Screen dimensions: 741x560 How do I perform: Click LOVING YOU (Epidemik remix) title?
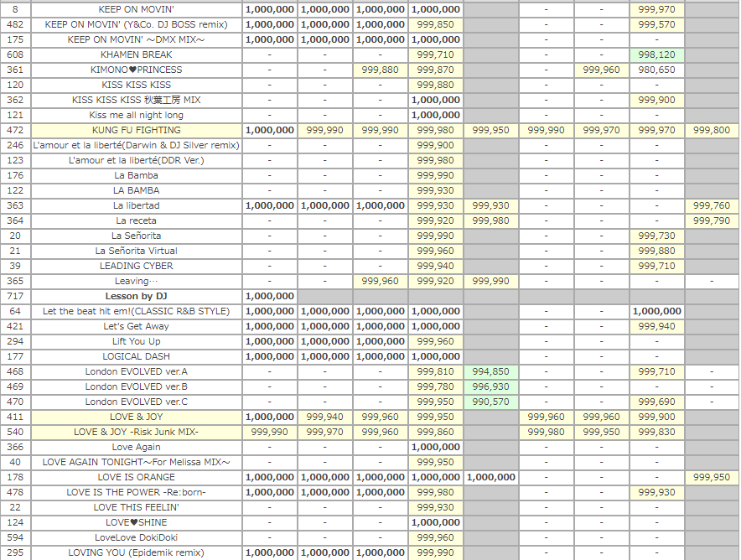[x=136, y=553]
